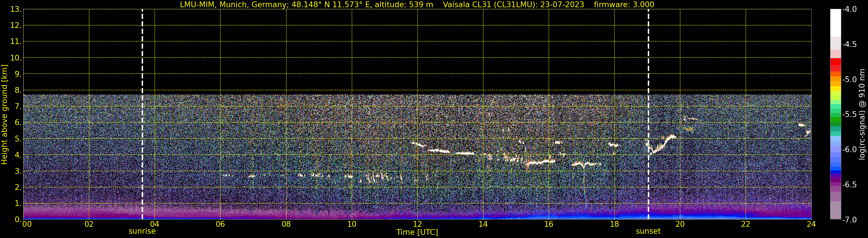Click the '5.' height tick label

point(18,139)
